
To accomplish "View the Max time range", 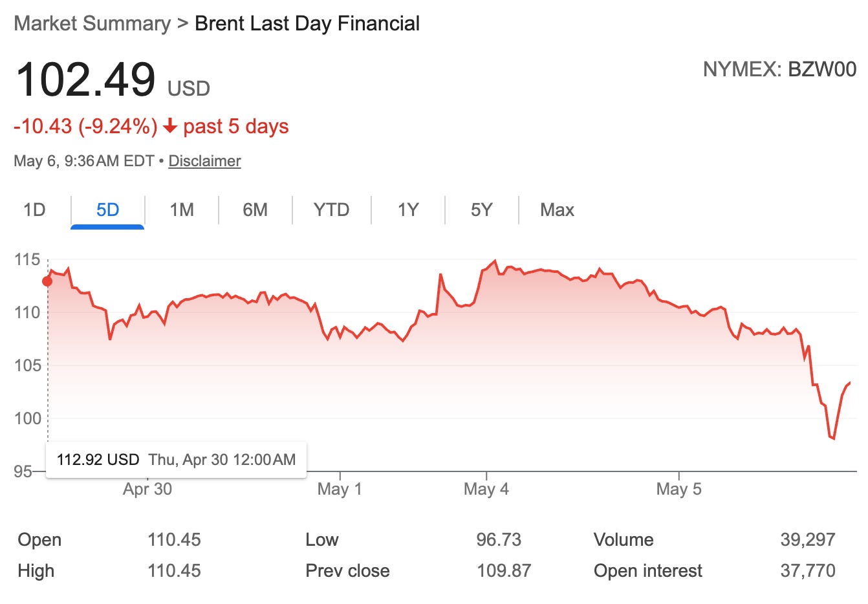I will [557, 210].
